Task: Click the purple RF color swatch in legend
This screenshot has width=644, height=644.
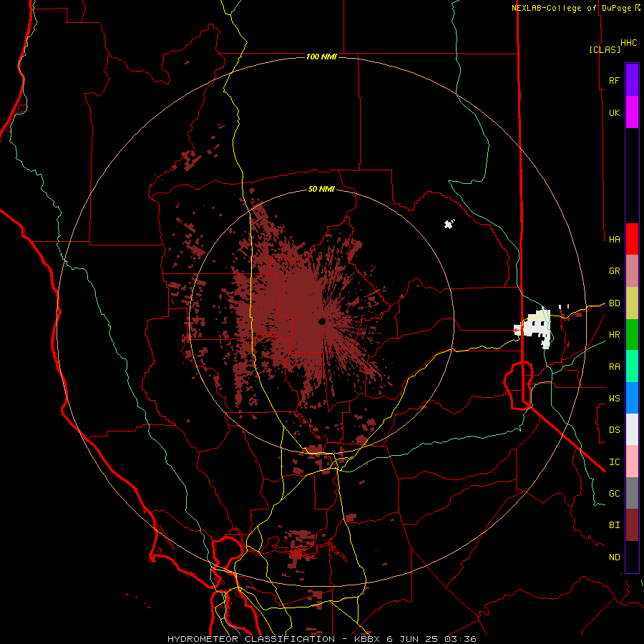Action: pyautogui.click(x=632, y=80)
